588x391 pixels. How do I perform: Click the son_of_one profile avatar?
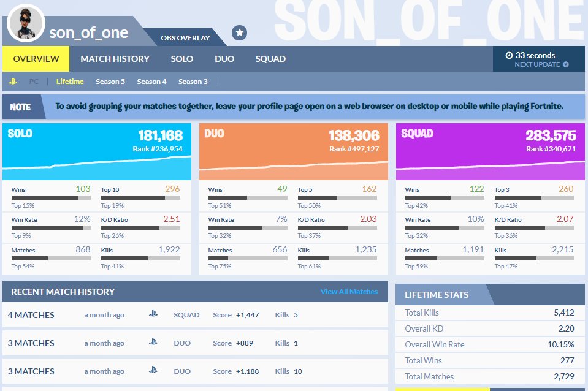[26, 23]
